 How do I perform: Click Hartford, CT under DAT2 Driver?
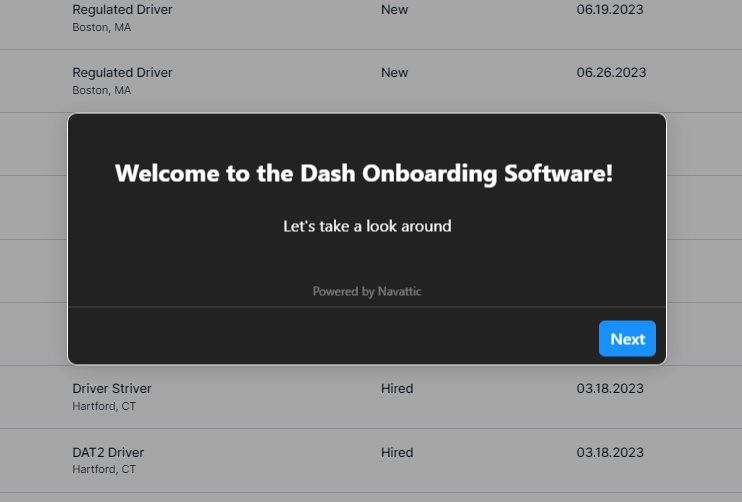tap(104, 469)
